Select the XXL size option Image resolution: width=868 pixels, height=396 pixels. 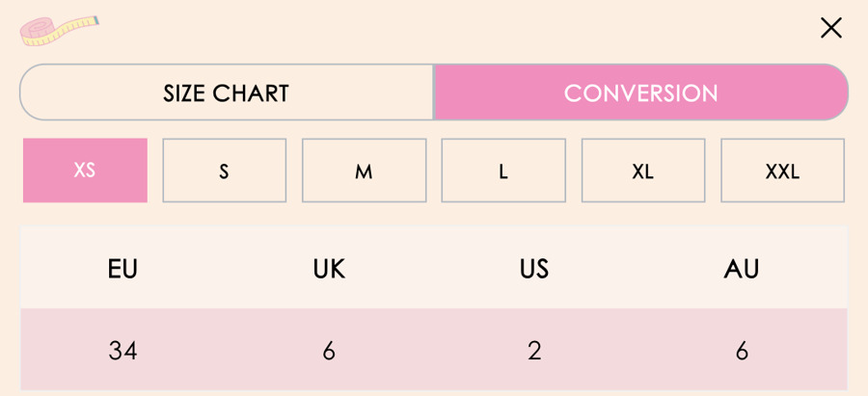click(782, 171)
